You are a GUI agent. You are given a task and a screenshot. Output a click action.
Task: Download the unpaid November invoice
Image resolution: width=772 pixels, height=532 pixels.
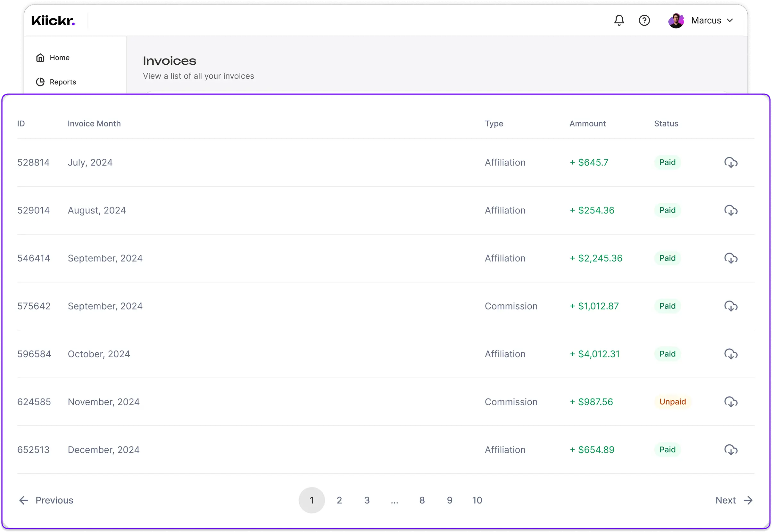click(x=731, y=402)
